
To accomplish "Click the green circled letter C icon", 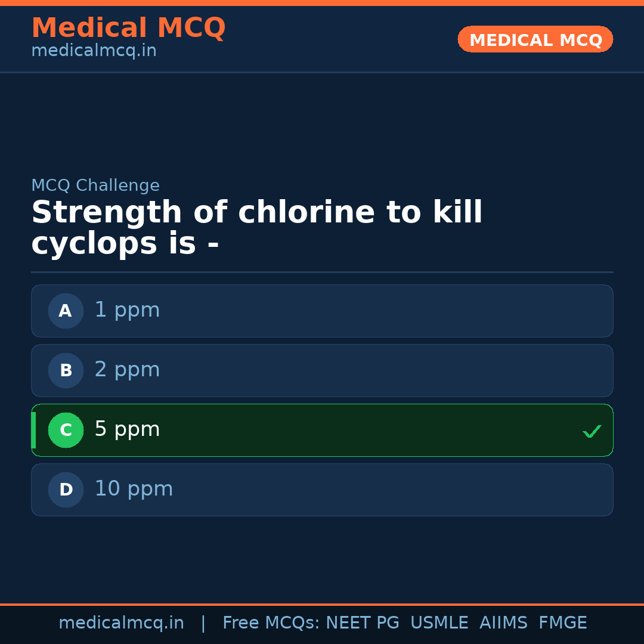I will point(66,430).
